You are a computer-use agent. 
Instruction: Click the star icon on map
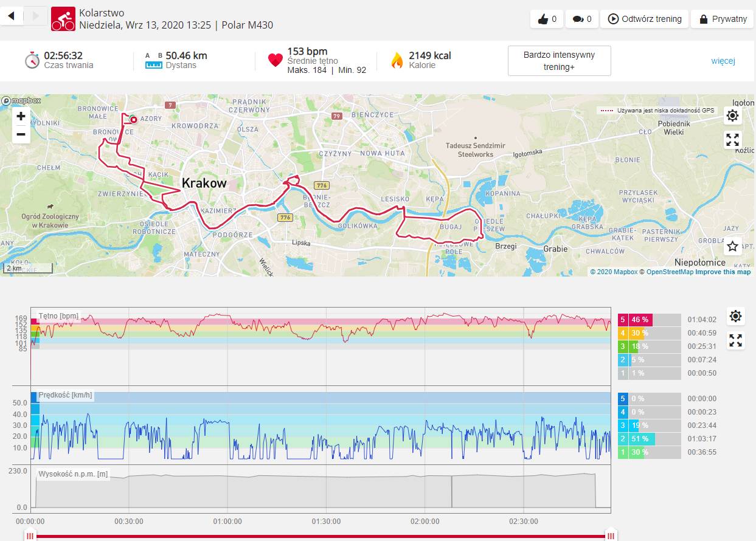coord(733,246)
